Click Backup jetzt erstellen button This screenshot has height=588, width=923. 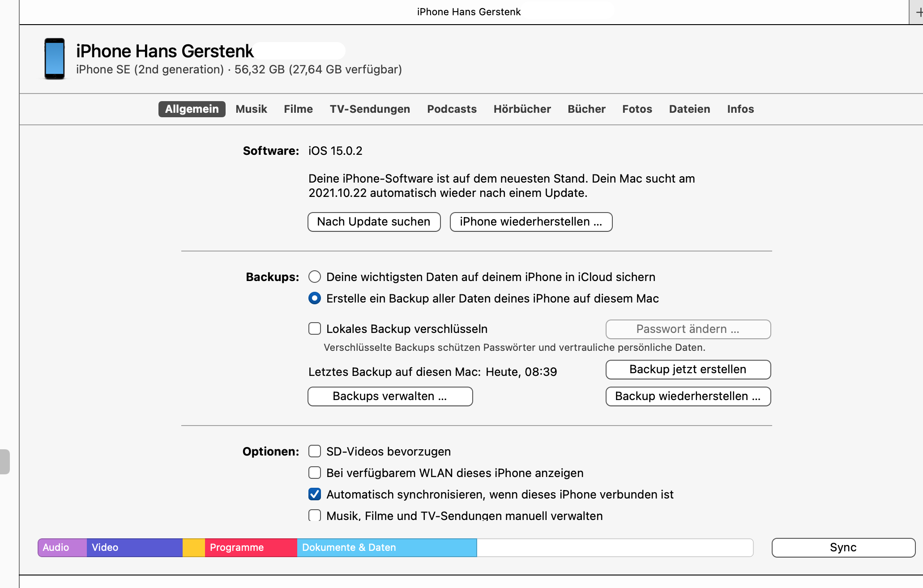click(688, 370)
